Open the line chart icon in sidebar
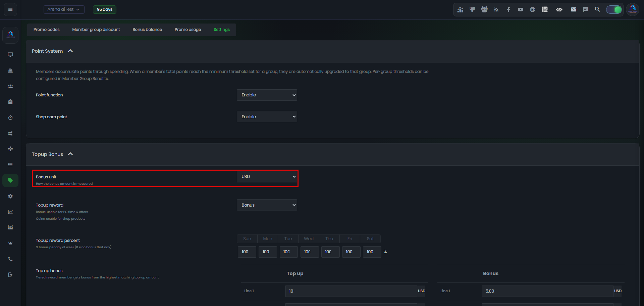Viewport: 644px width, 306px height. (x=10, y=212)
